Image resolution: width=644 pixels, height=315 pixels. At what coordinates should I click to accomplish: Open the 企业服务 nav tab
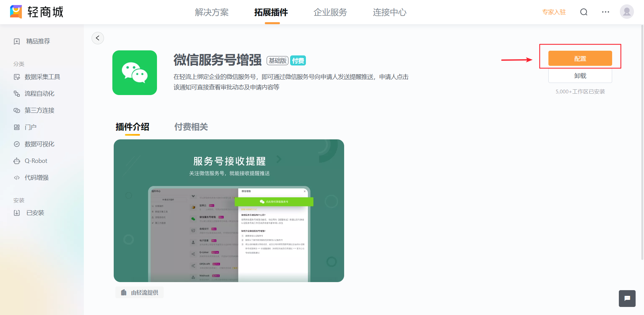click(x=330, y=12)
